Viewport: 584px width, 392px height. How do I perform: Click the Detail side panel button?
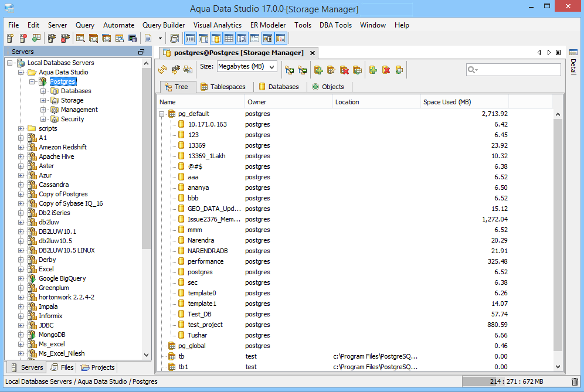click(573, 62)
